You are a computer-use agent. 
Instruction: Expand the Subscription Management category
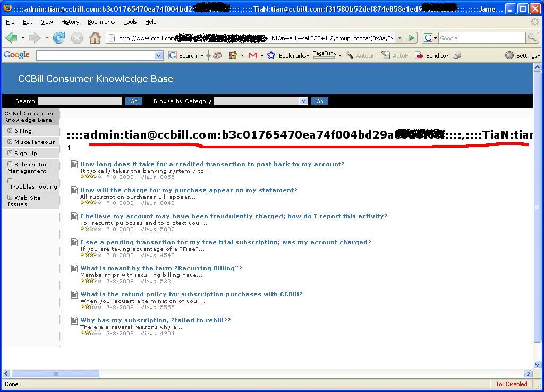coord(10,164)
